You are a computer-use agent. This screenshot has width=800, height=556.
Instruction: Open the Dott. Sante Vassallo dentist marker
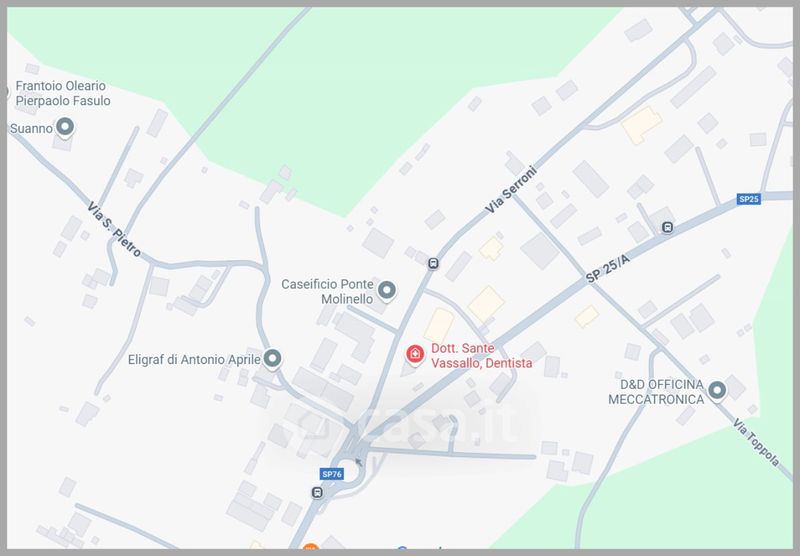coord(415,354)
